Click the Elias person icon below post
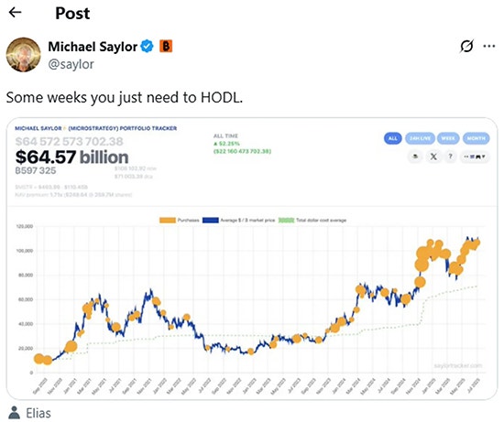504x422 pixels. tap(14, 413)
